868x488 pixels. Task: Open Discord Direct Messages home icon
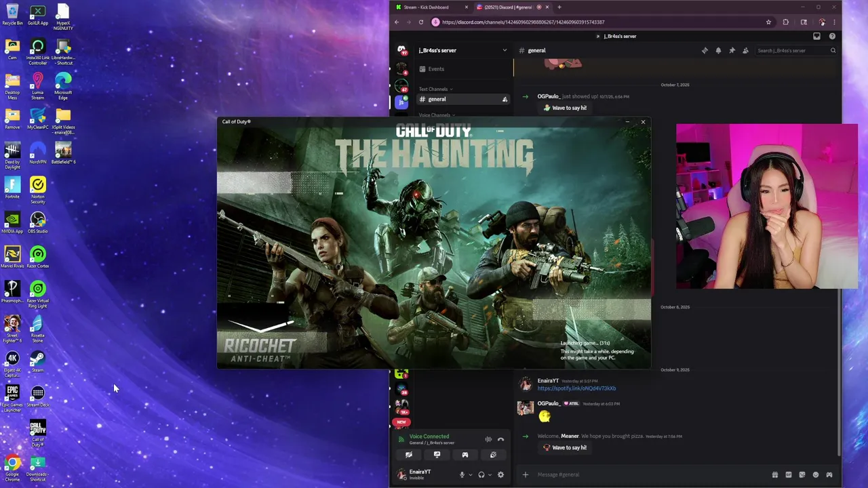pyautogui.click(x=401, y=50)
